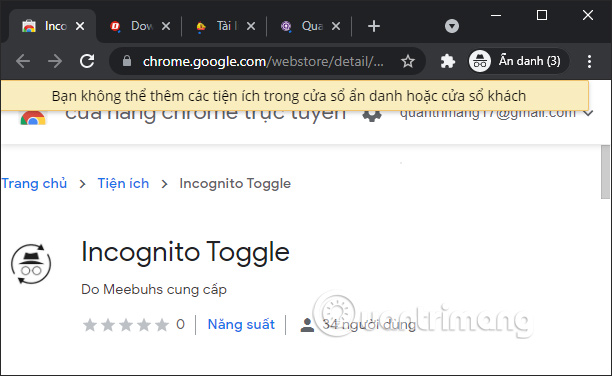Viewport: 612px width, 376px height.
Task: Close the Chrome window
Action: (x=588, y=16)
